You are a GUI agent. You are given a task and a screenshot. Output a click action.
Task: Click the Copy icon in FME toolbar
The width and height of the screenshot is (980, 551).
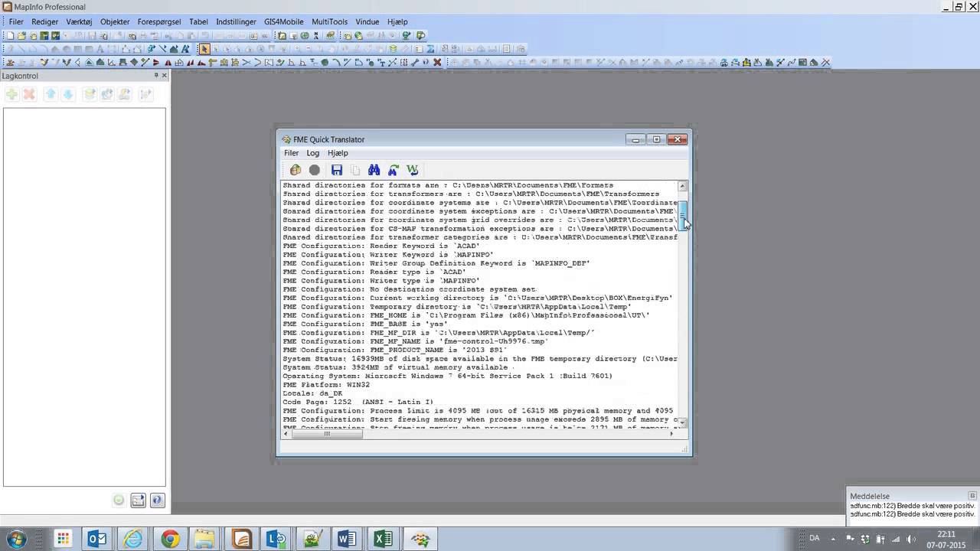point(355,170)
